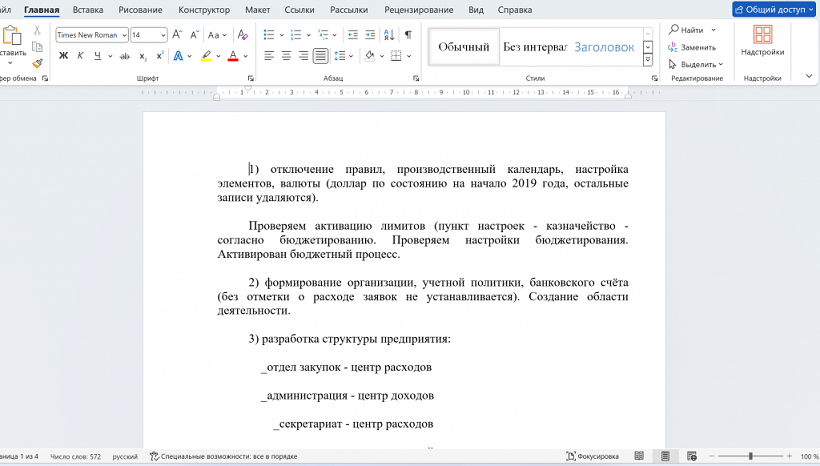
Task: Increase font size with the larger A icon
Action: [x=177, y=34]
